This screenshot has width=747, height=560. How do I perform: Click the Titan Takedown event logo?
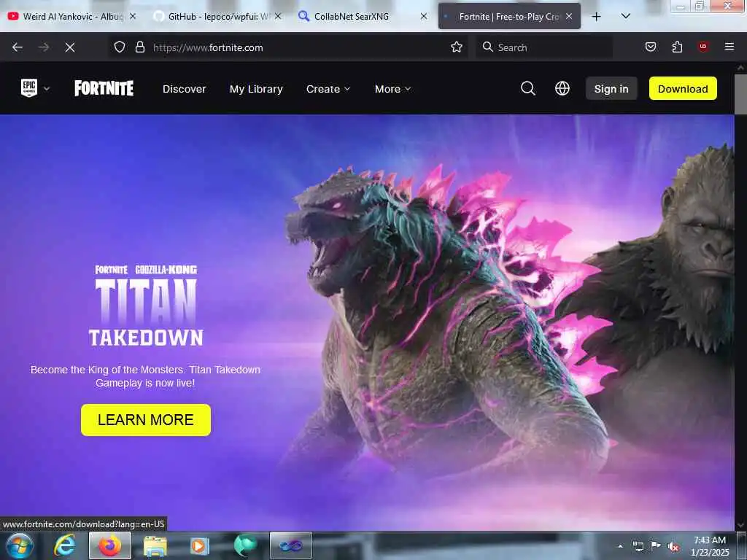pyautogui.click(x=146, y=306)
